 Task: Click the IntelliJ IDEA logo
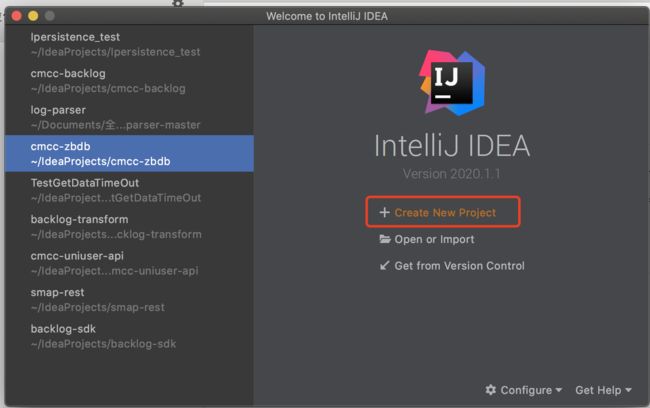click(451, 83)
